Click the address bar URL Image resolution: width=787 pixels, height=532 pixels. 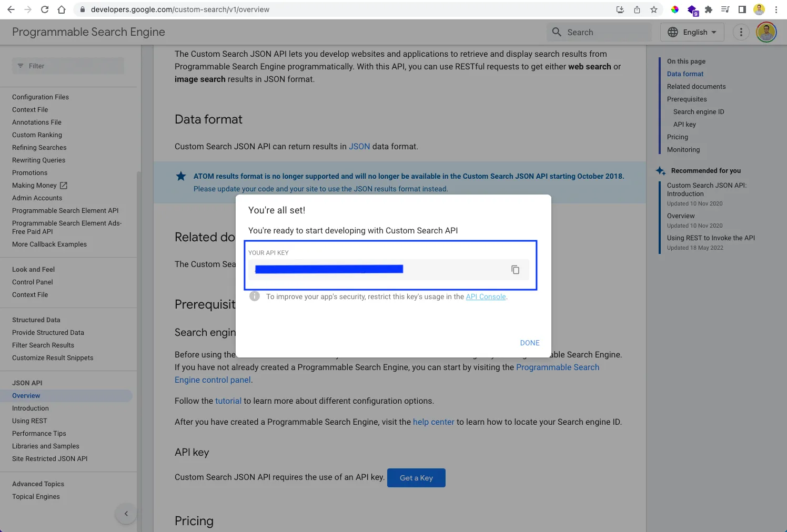click(180, 9)
